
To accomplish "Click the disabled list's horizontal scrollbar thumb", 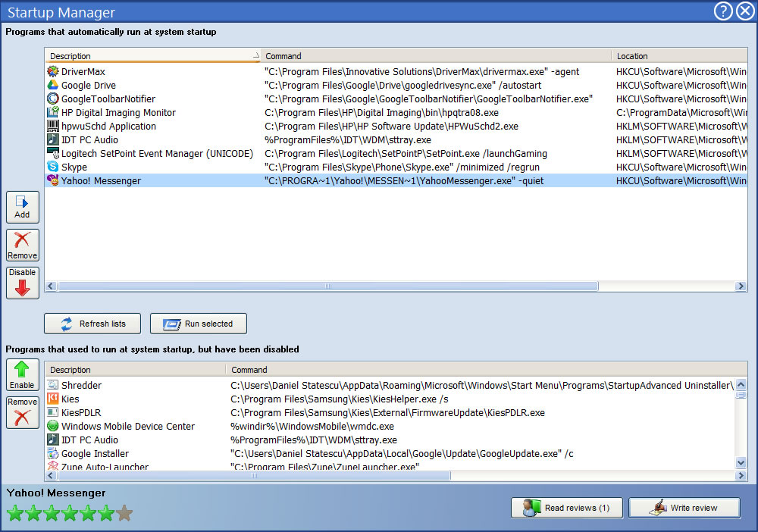I will 254,475.
